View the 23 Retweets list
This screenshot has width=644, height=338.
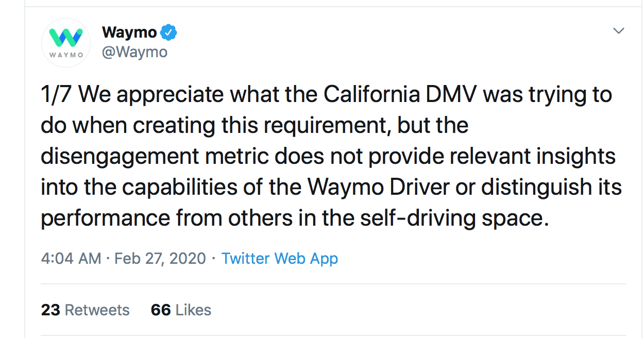85,310
